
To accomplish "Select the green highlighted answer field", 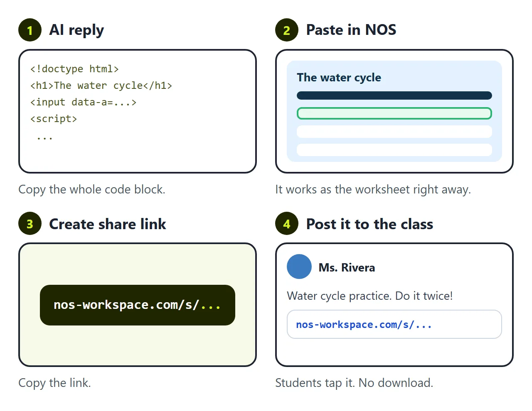I will [x=394, y=113].
